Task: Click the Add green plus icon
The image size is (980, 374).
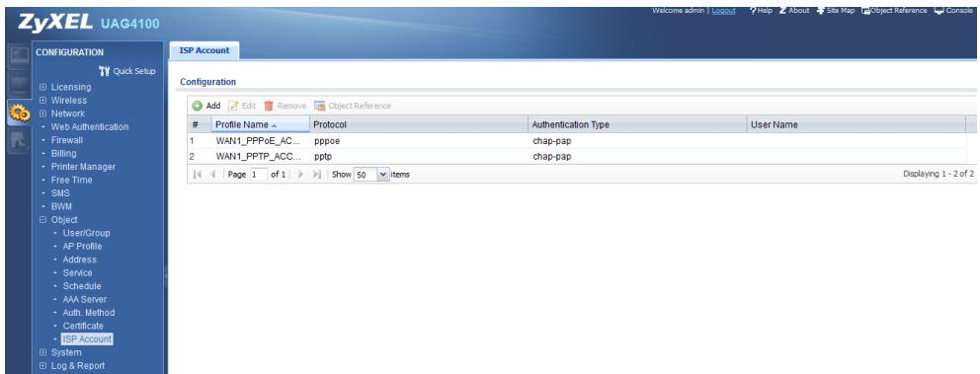Action: 197,107
